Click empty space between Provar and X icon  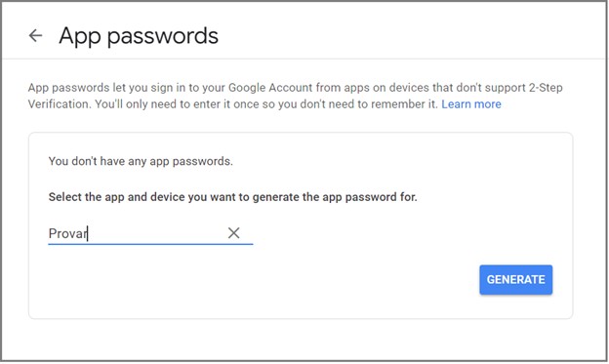coord(157,233)
